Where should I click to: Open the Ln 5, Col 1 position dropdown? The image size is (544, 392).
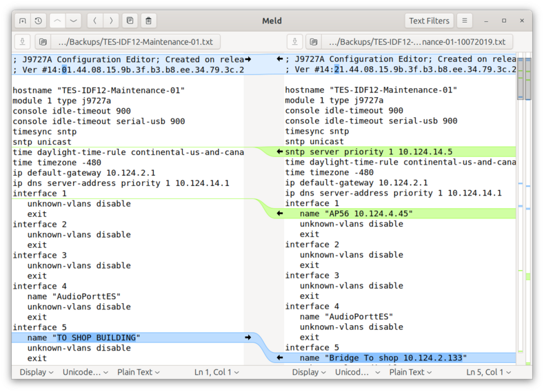488,372
